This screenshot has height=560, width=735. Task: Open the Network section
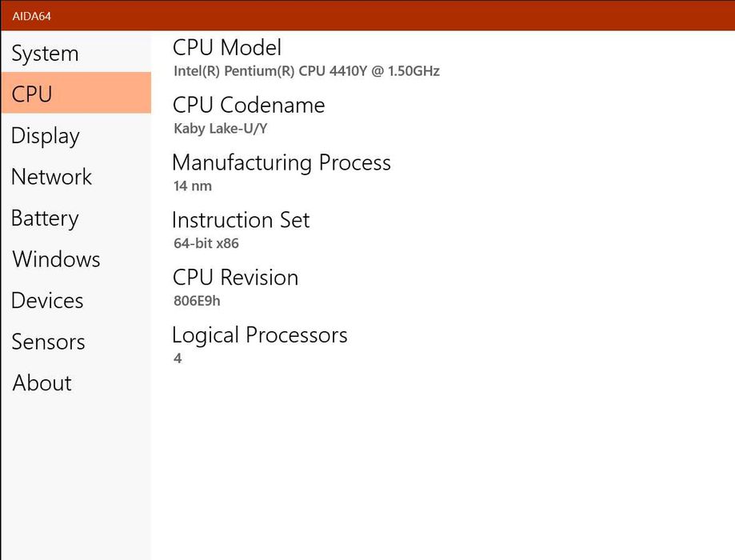click(x=76, y=176)
